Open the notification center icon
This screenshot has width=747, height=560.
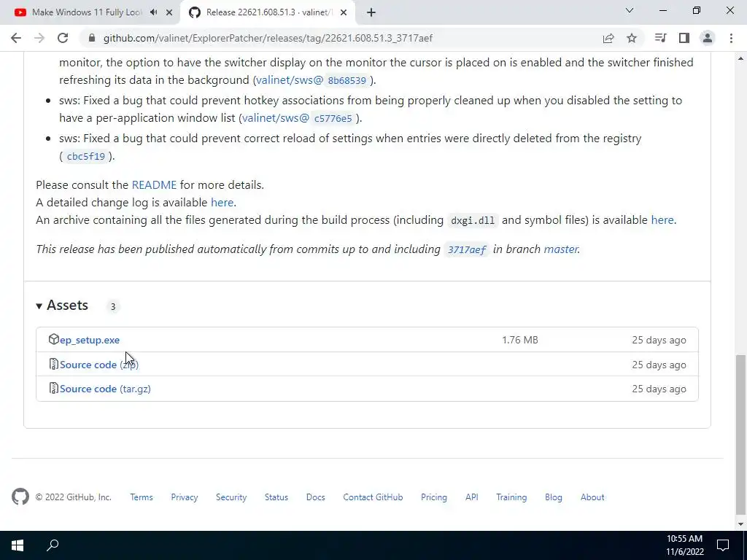click(723, 545)
